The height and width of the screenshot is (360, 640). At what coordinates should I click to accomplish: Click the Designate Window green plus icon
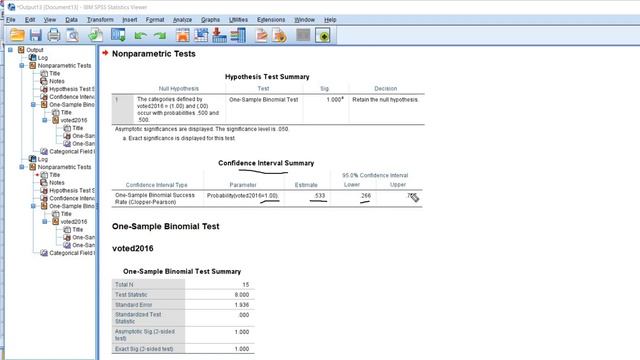pyautogui.click(x=323, y=36)
